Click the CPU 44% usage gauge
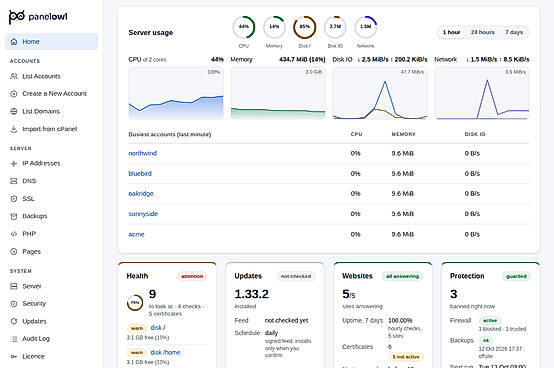The width and height of the screenshot is (554, 368). point(244,27)
